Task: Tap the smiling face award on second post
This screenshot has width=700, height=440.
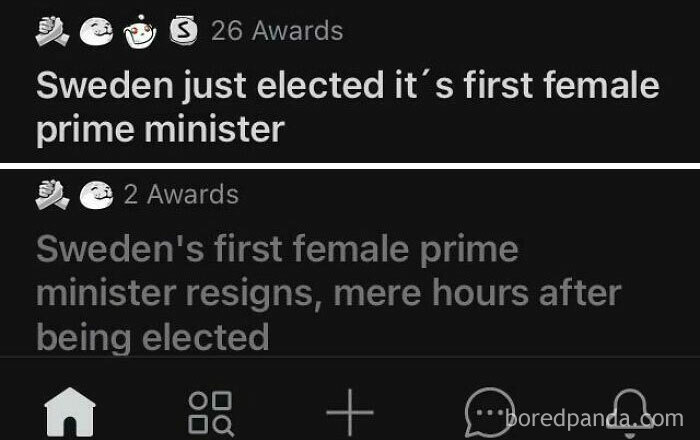Action: tap(93, 195)
